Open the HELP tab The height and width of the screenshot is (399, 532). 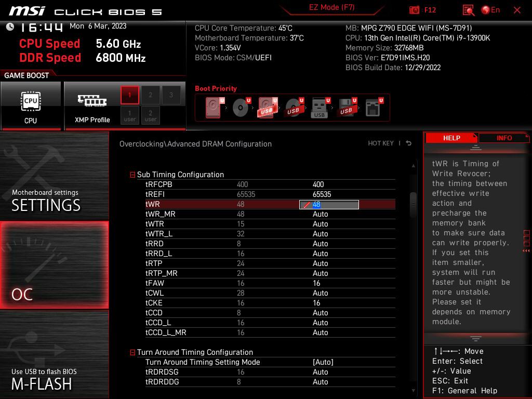point(451,138)
